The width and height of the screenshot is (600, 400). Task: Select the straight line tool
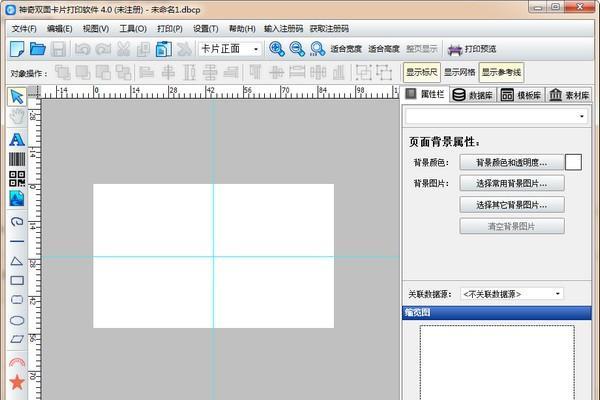click(x=17, y=242)
